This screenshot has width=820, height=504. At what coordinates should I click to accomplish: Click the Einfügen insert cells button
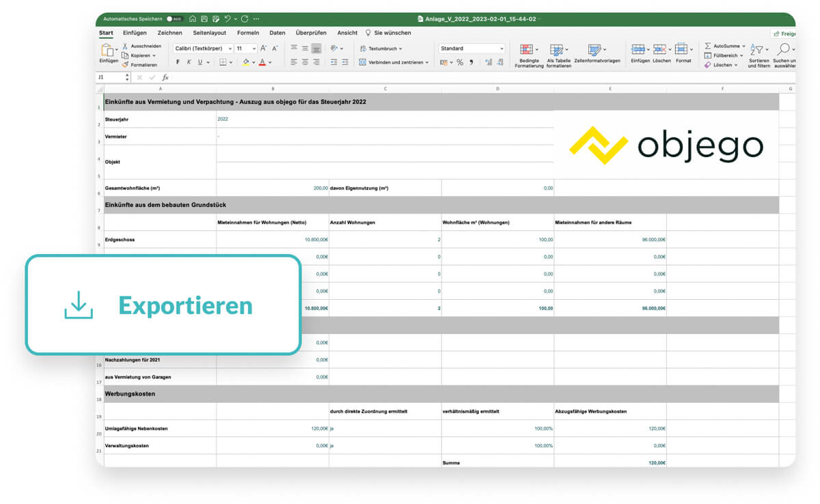click(640, 53)
